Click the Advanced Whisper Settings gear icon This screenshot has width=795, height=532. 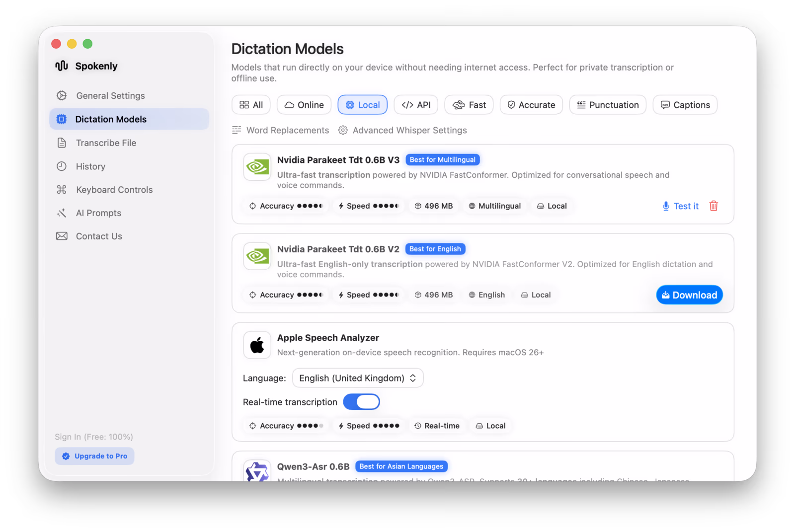coord(343,130)
